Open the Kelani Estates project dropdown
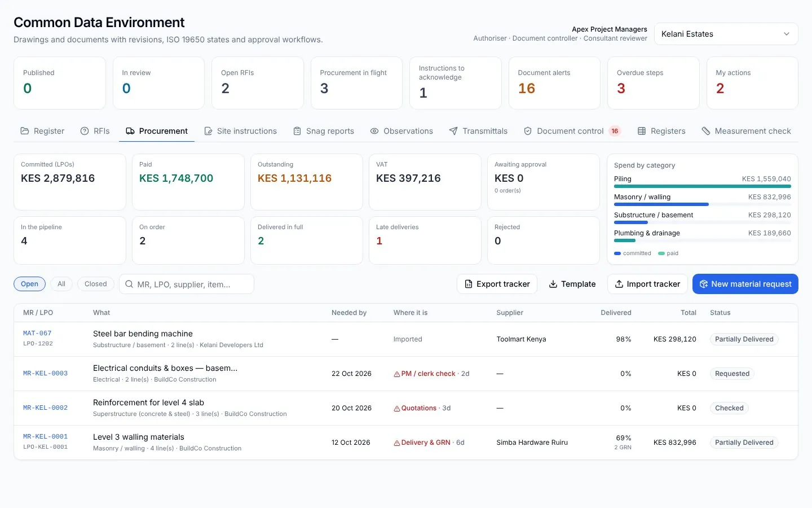This screenshot has width=812, height=508. (x=726, y=34)
